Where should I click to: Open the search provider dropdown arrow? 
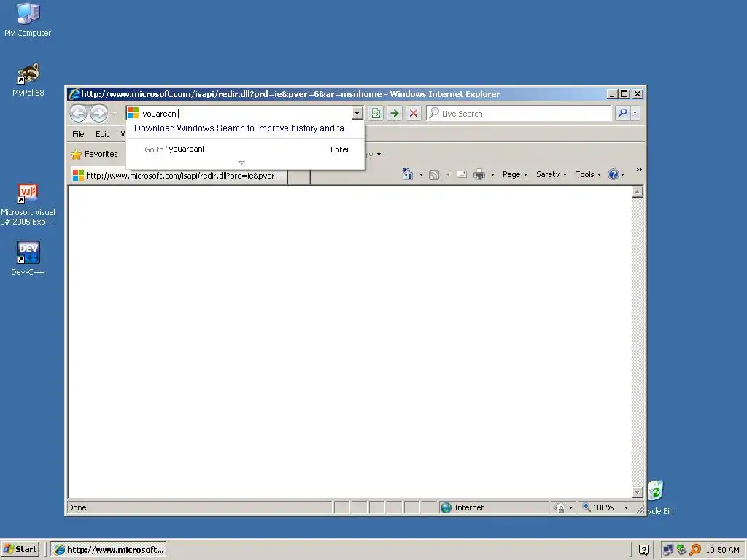tap(635, 113)
